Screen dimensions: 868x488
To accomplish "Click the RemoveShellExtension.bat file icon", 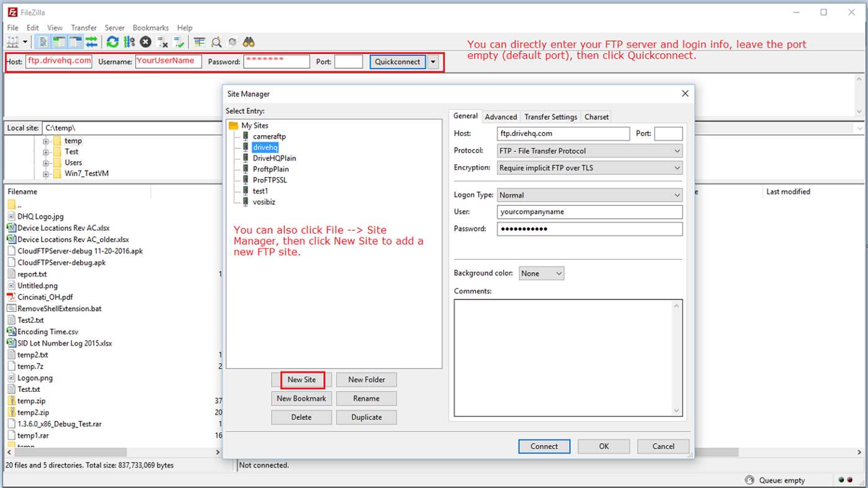I will (11, 308).
